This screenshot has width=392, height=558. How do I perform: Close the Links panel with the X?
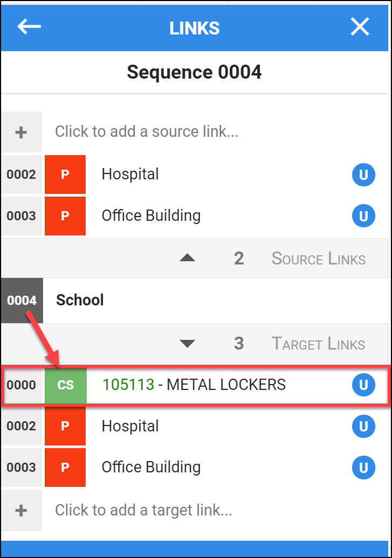pos(360,27)
